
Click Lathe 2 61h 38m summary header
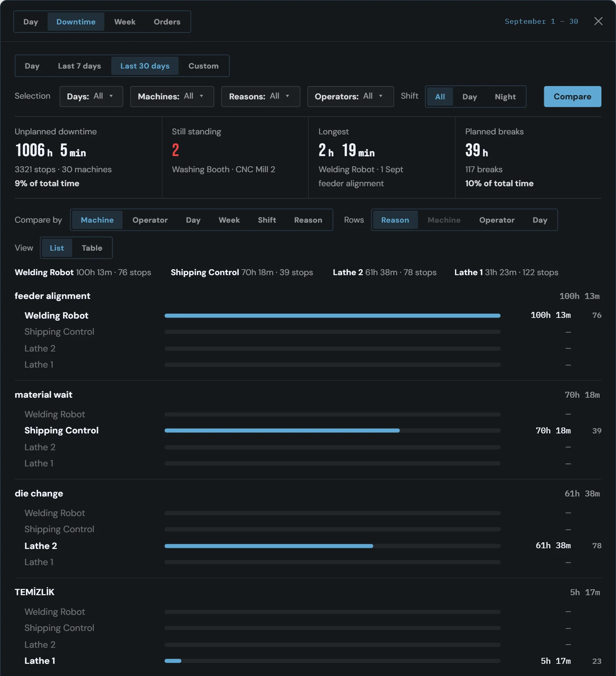385,273
